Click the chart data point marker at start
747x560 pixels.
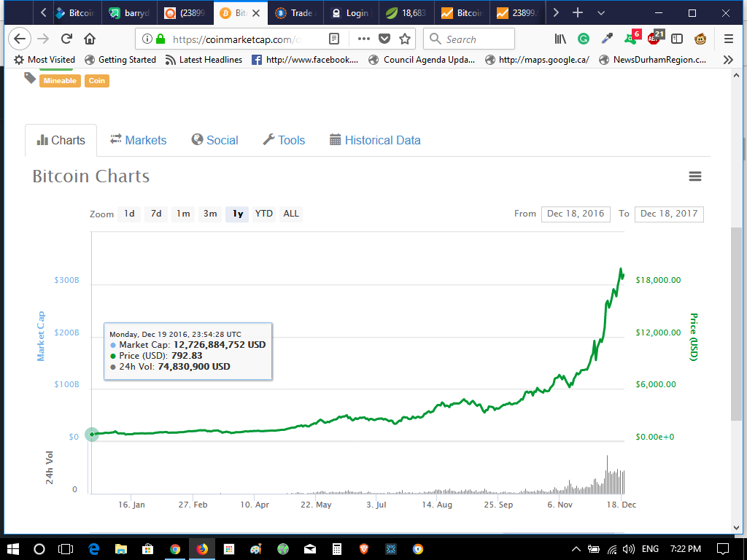click(92, 435)
